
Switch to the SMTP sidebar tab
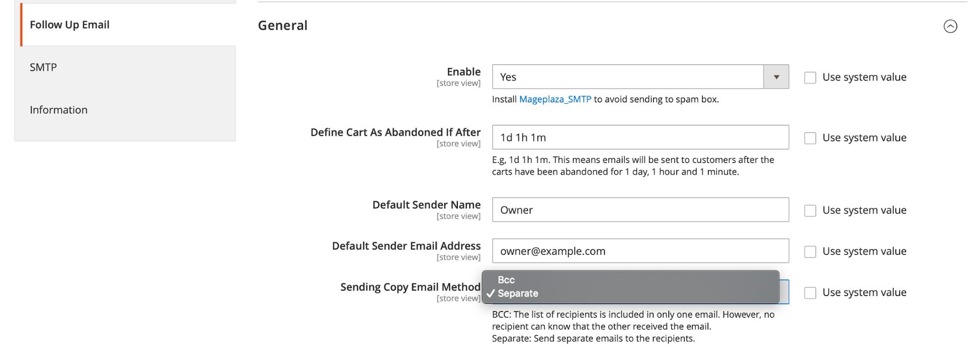[x=44, y=68]
